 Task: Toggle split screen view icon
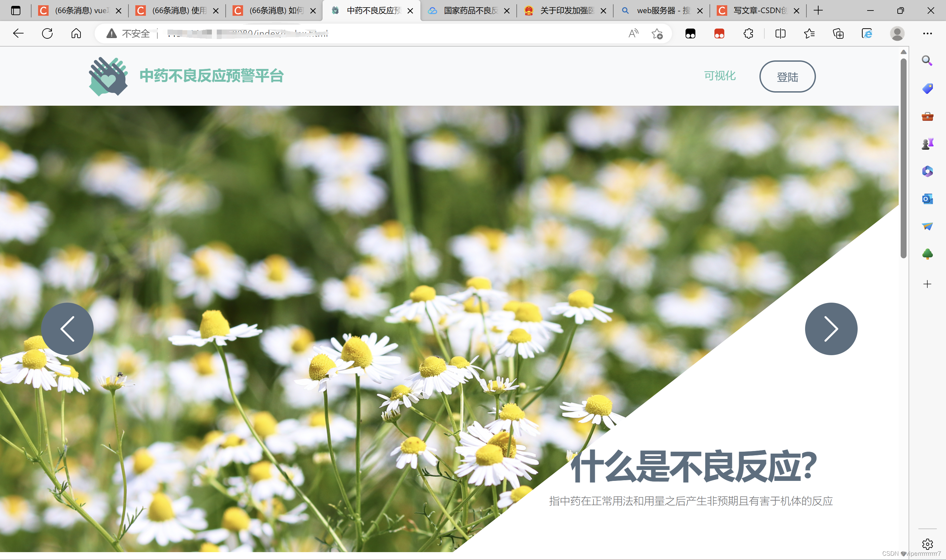780,33
